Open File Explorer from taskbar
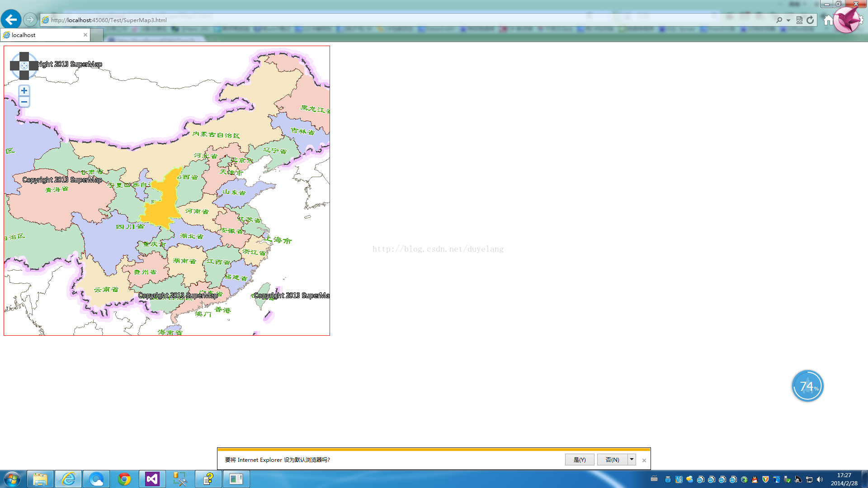The width and height of the screenshot is (868, 488). pos(40,479)
